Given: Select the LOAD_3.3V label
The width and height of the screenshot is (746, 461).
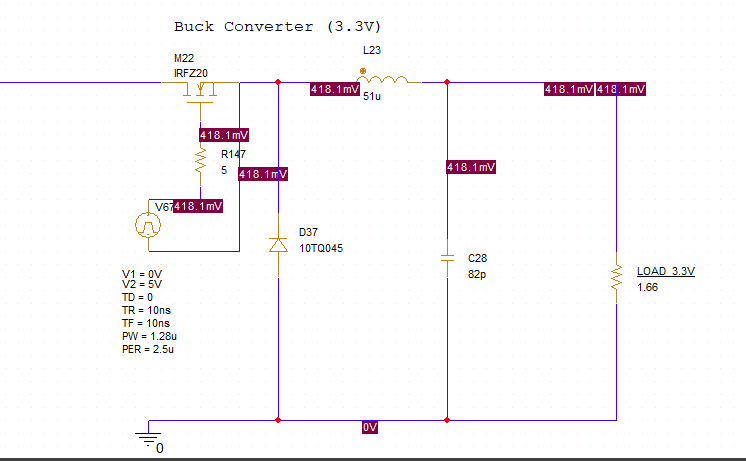Looking at the screenshot, I should (x=666, y=271).
